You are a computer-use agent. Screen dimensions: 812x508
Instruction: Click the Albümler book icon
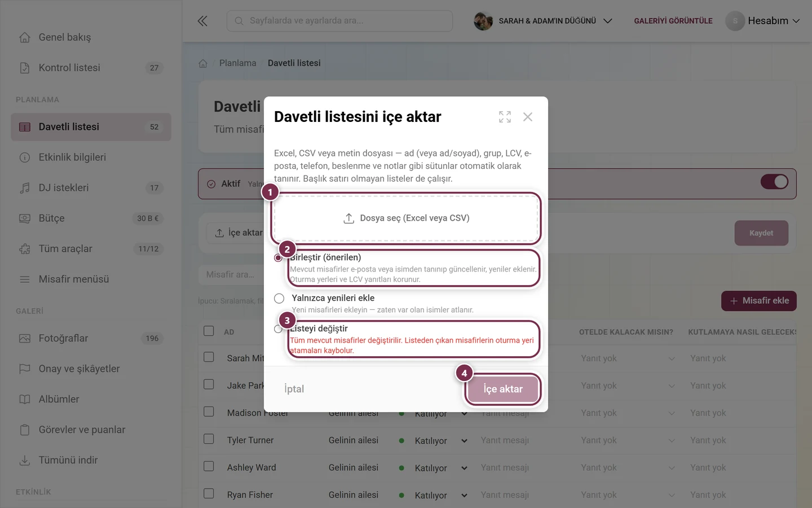25,400
